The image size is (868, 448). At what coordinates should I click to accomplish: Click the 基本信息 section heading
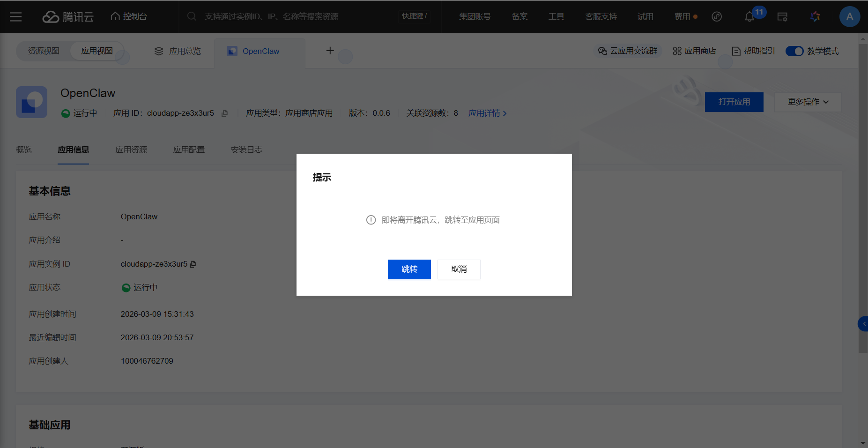tap(50, 191)
